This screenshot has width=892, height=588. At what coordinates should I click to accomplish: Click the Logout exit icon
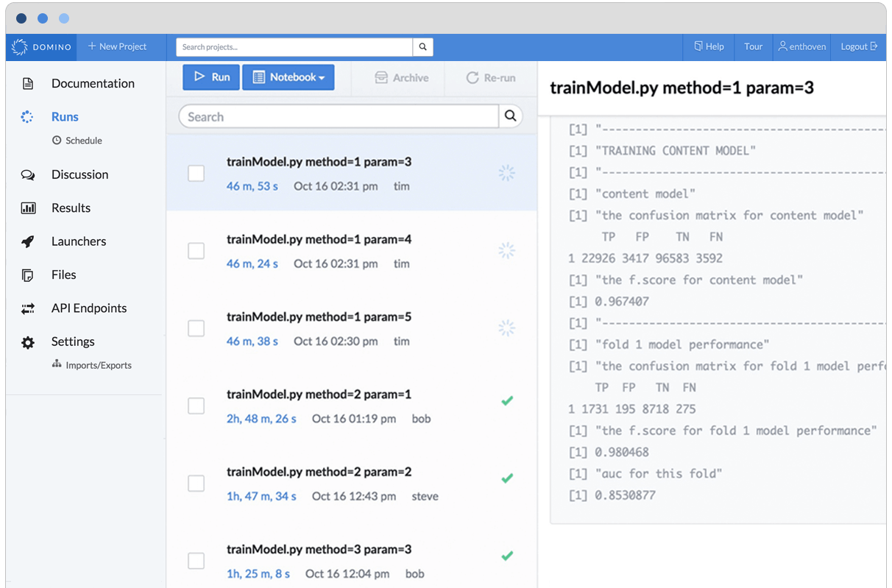click(x=874, y=46)
